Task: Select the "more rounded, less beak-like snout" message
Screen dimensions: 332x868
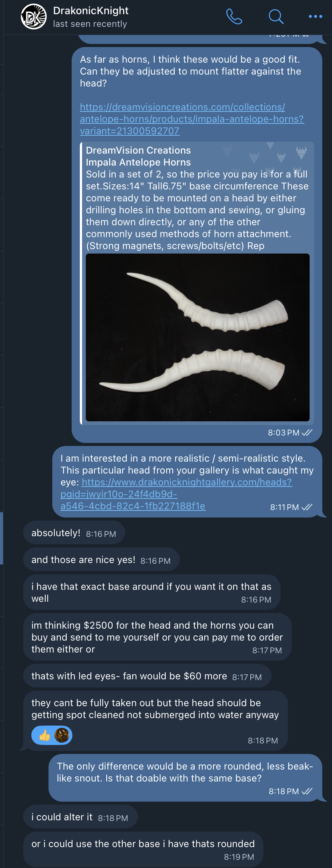Action: coord(185,772)
